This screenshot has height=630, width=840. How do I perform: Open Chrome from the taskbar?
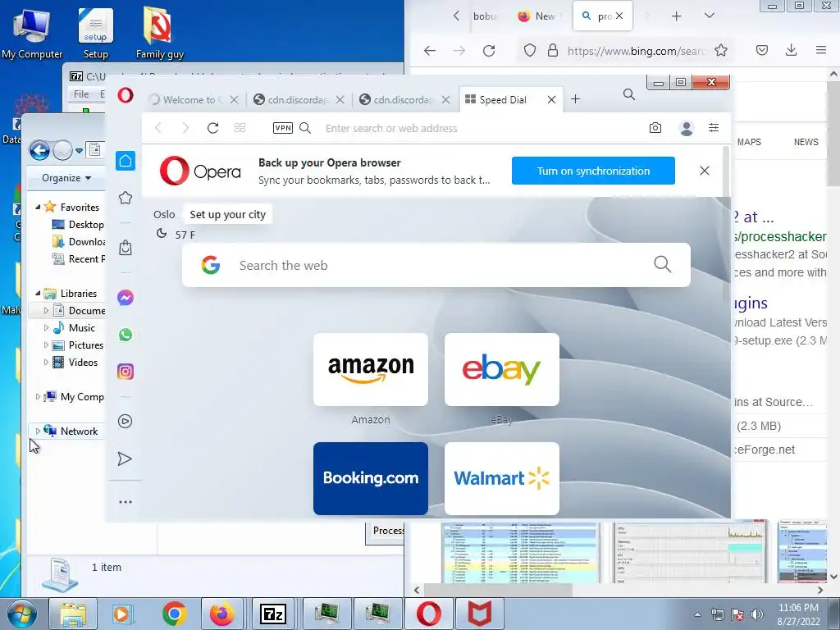click(x=174, y=614)
